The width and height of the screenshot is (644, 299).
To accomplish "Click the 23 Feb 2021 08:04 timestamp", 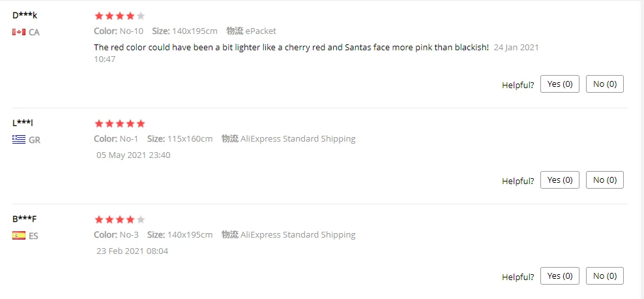I will tap(132, 251).
